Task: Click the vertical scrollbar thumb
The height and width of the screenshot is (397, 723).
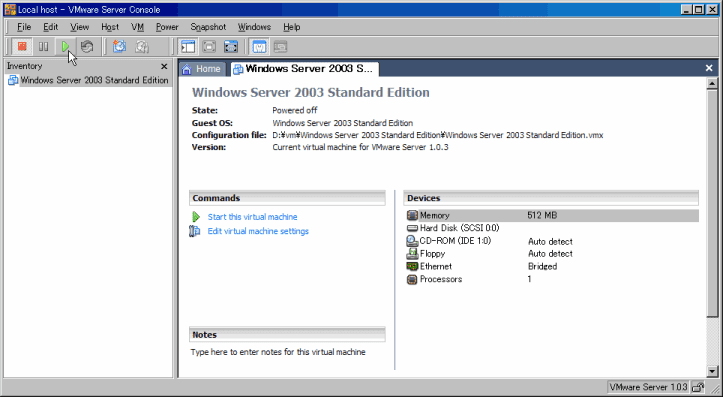Action: tap(712, 203)
